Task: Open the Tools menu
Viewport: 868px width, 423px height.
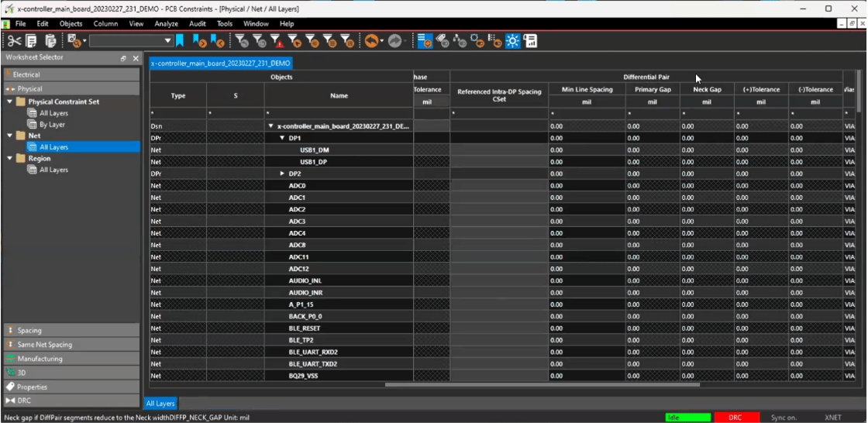Action: (225, 24)
